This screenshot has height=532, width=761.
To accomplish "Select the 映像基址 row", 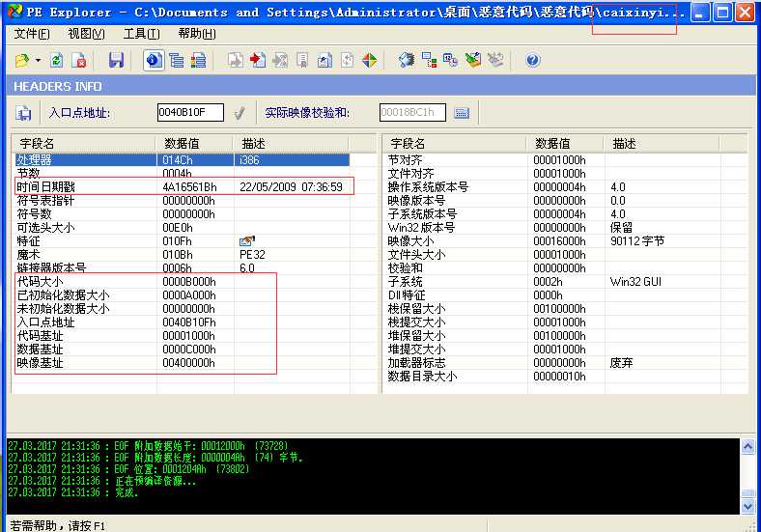I will (x=183, y=363).
